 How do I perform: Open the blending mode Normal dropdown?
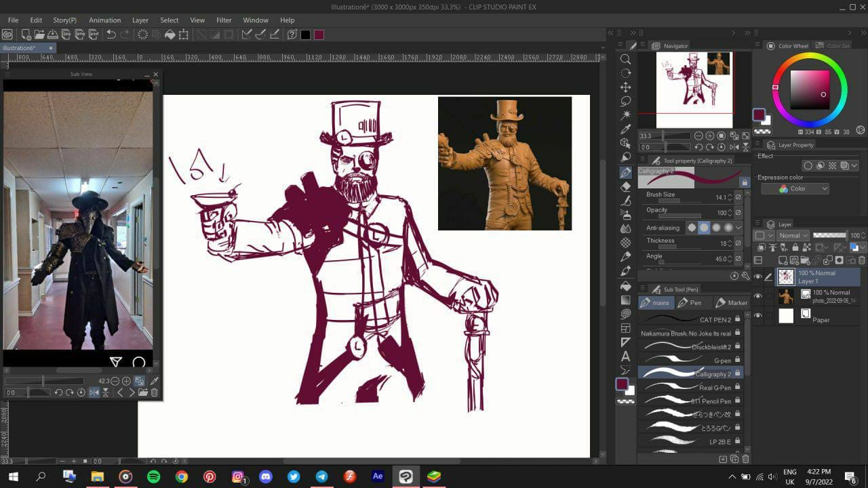pyautogui.click(x=793, y=235)
